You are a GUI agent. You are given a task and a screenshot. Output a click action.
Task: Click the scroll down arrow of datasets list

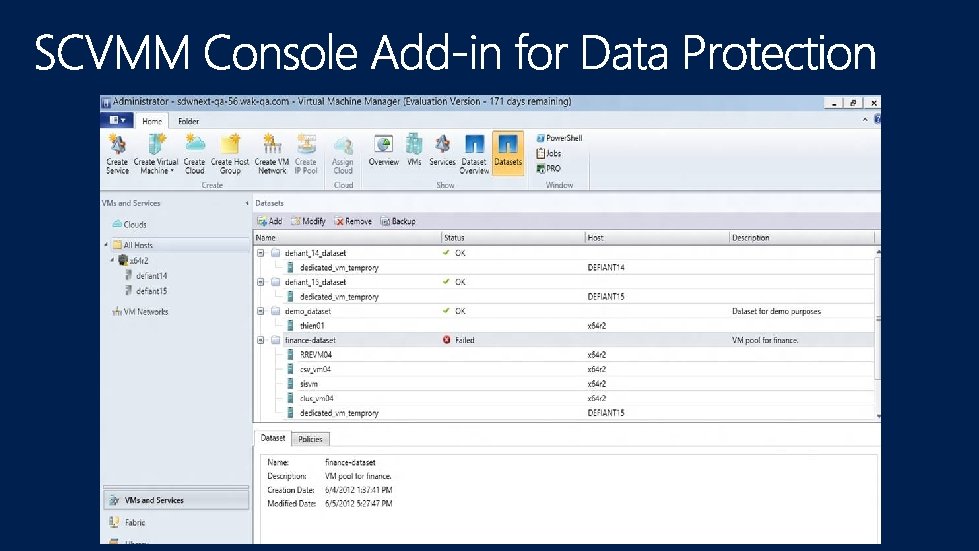(878, 416)
